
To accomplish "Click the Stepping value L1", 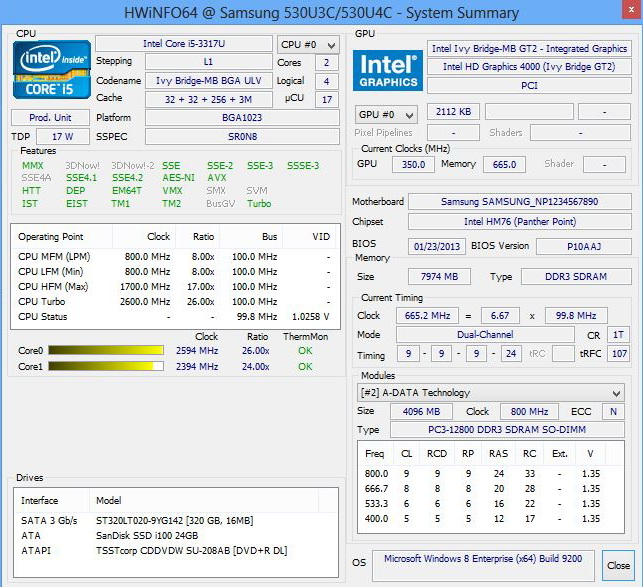I will pos(208,62).
